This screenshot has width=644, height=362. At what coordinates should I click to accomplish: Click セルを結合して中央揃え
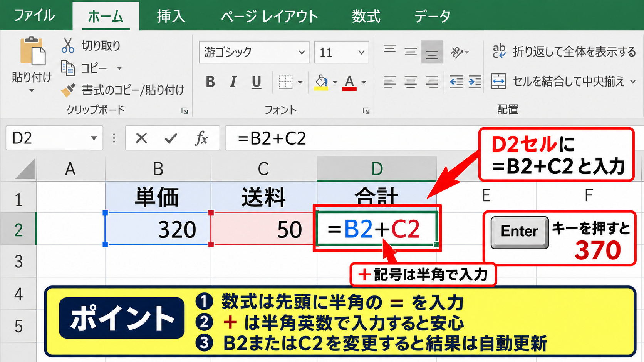coord(569,82)
